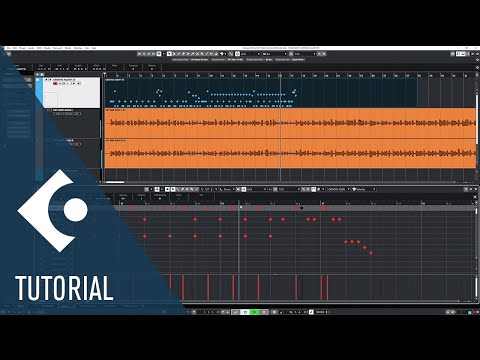480x360 pixels.
Task: Click the horizontal scrollbar below the project arrangement
Action: (x=115, y=182)
